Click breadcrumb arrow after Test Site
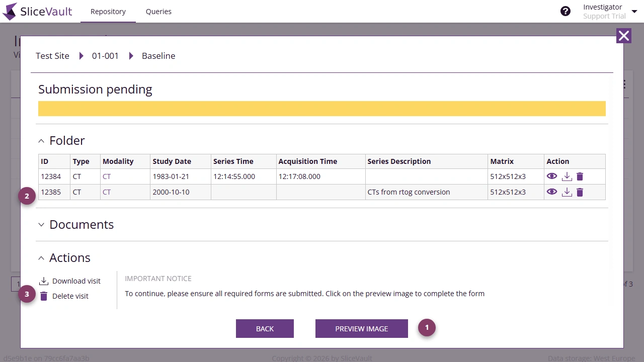This screenshot has height=362, width=644. [x=82, y=56]
